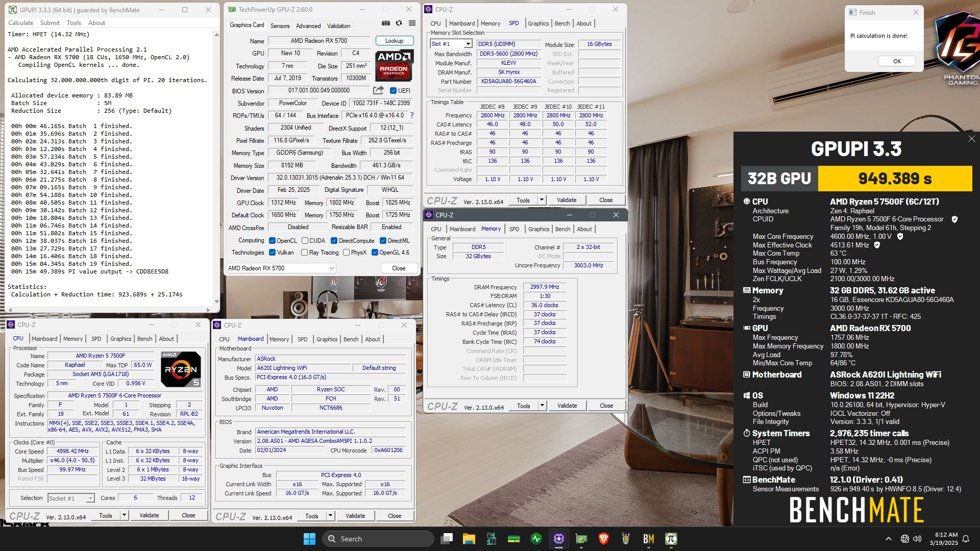Expand Tools arrow in CPU-Z SPD window
The image size is (980, 551).
click(x=542, y=200)
